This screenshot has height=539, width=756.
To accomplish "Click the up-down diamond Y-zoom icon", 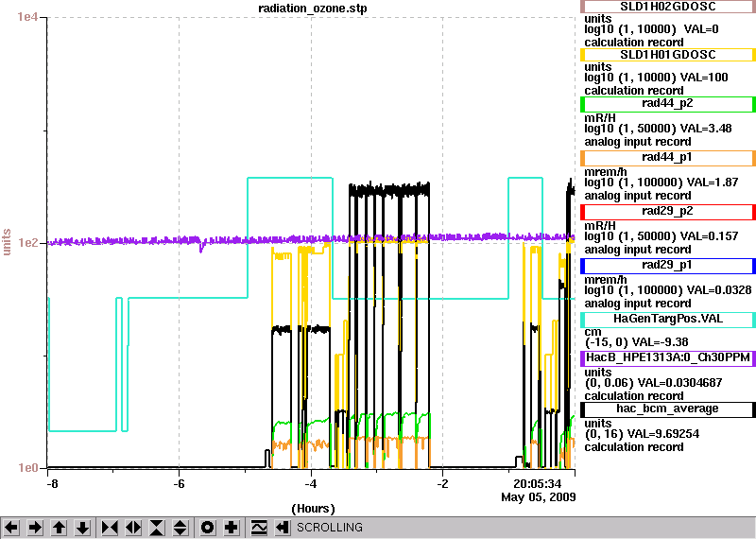I will point(180,528).
